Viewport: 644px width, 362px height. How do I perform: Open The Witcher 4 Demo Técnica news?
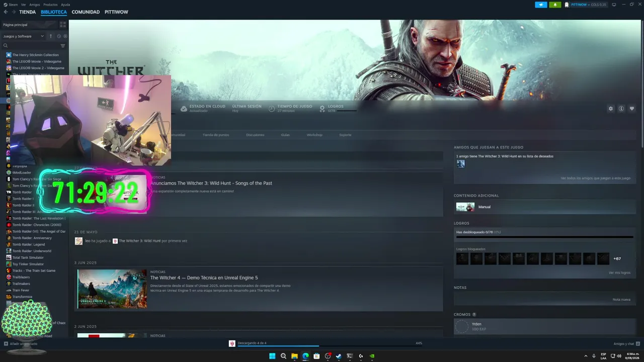204,278
